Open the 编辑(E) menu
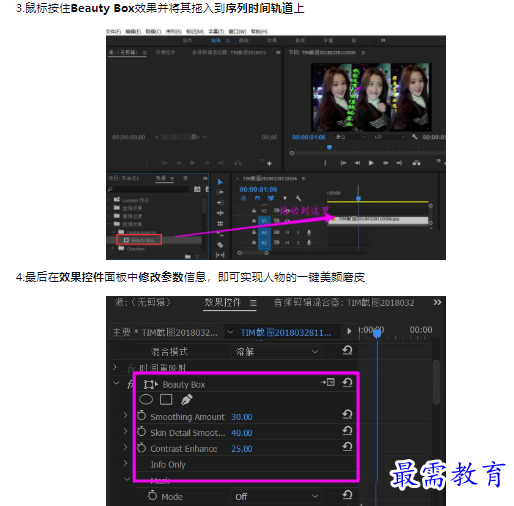This screenshot has width=514, height=506. 133,31
